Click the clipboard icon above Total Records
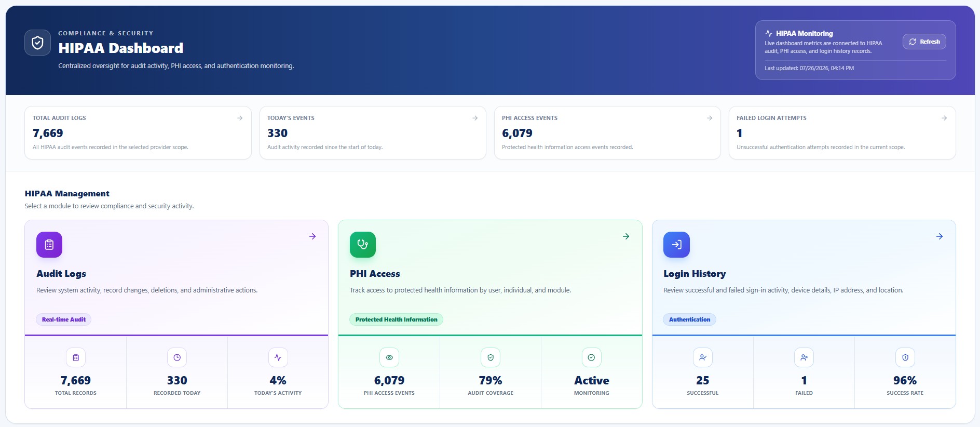The height and width of the screenshot is (427, 980). coord(76,357)
